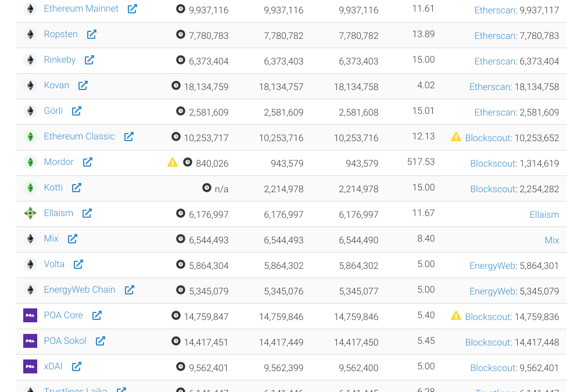Open the Blockscout link for Kotti

pos(493,188)
